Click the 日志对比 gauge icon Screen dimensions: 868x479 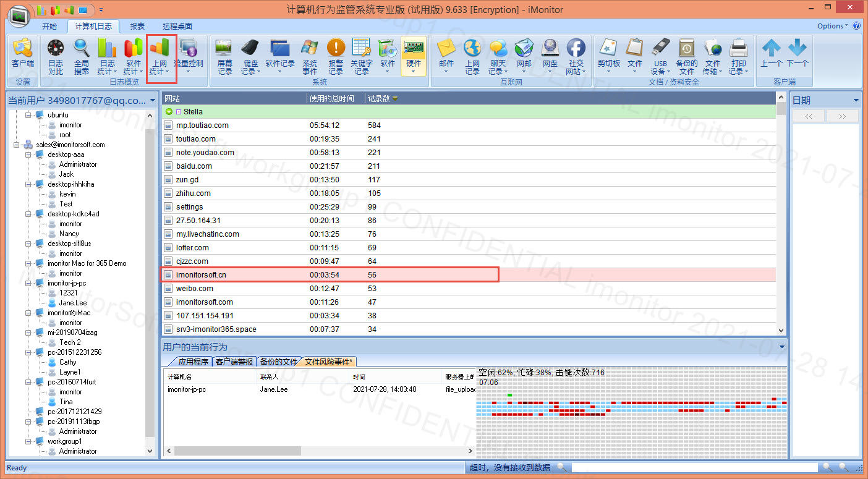(56, 56)
